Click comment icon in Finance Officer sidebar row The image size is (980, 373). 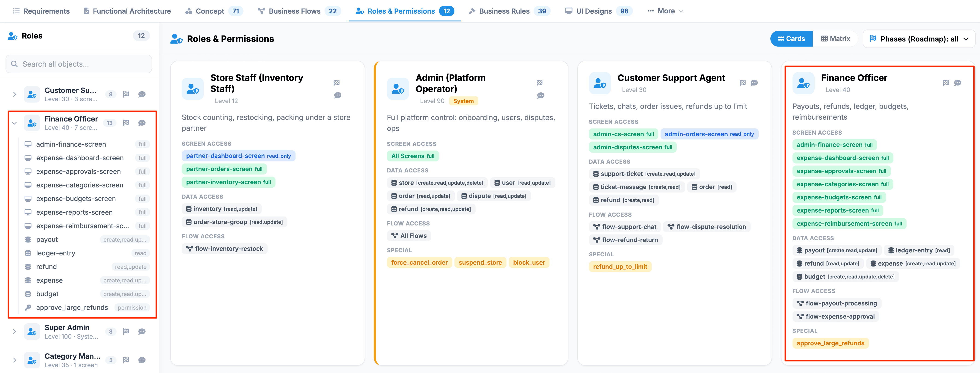(x=142, y=123)
